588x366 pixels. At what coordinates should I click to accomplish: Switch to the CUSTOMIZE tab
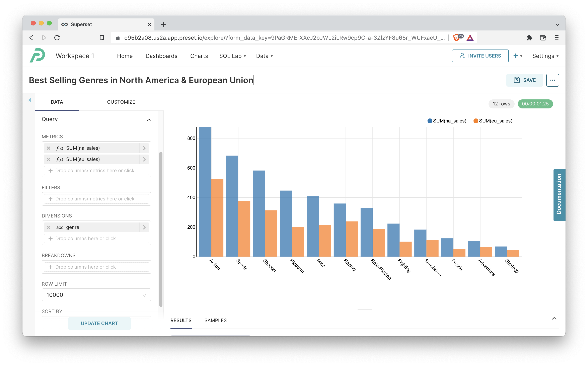121,102
